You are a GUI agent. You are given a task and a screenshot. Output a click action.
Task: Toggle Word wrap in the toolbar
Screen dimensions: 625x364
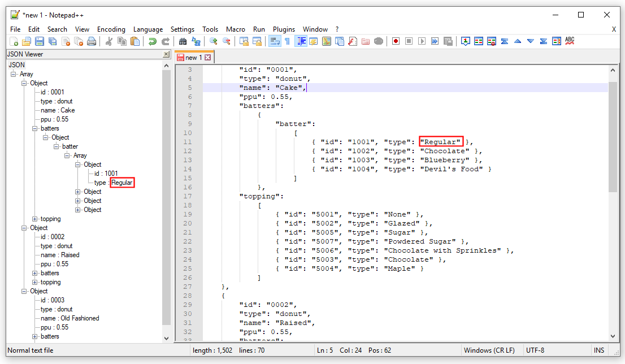[275, 41]
